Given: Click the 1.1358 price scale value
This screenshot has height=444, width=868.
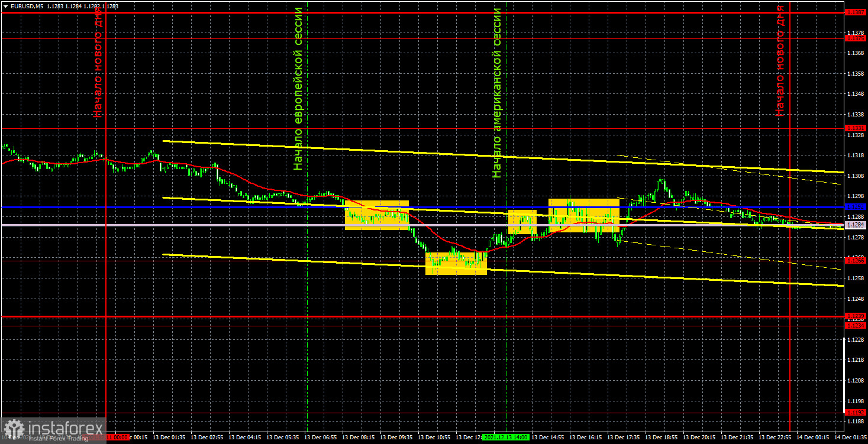Looking at the screenshot, I should pos(856,74).
